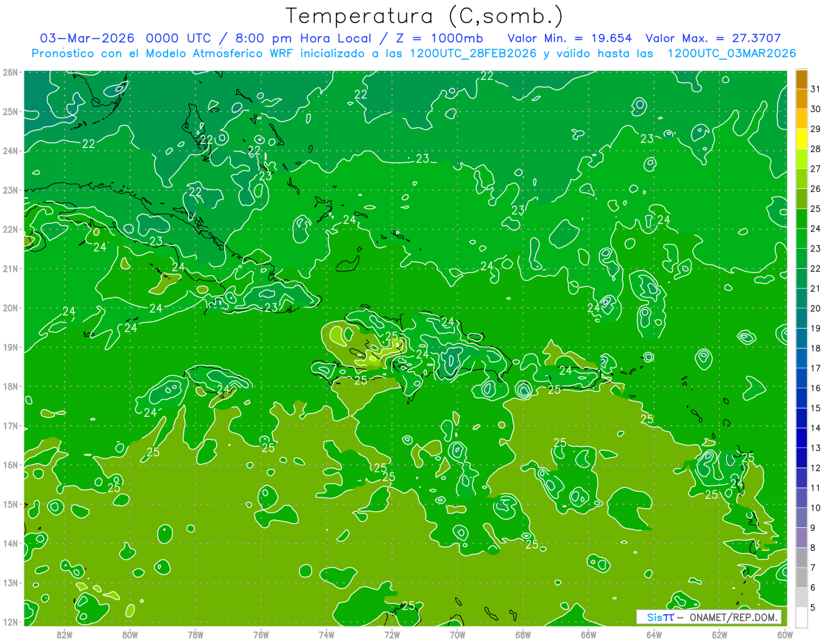
Task: Click latitude axis label '24N'
Action: 10,151
